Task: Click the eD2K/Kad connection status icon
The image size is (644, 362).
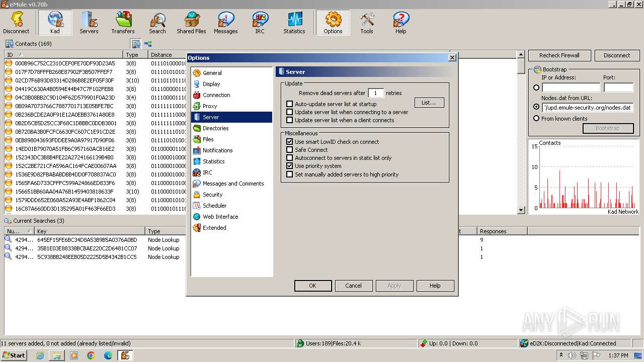Action: [x=525, y=343]
